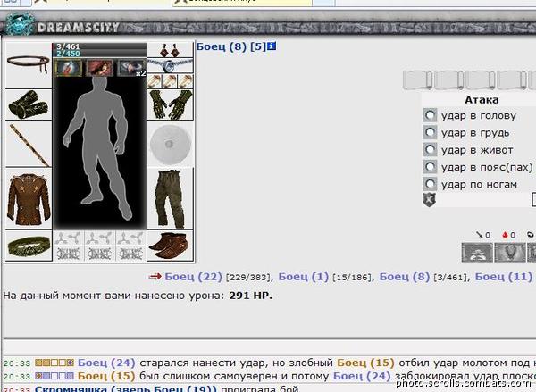Viewport: 536px width, 392px height.
Task: Click the brown boots slot
Action: (170, 246)
